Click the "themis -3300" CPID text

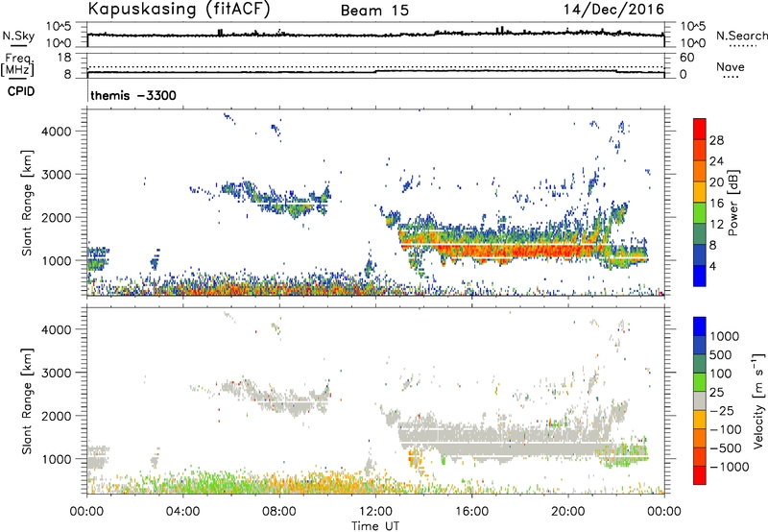pos(133,95)
